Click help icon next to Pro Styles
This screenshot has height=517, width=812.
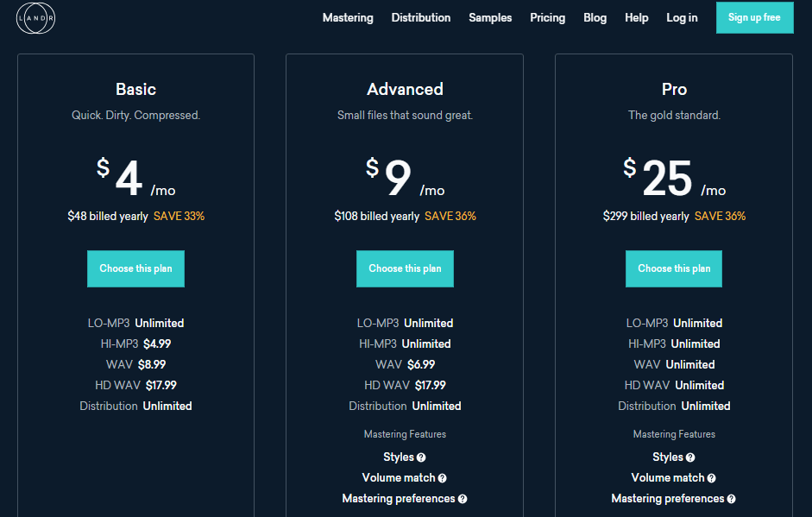(690, 457)
